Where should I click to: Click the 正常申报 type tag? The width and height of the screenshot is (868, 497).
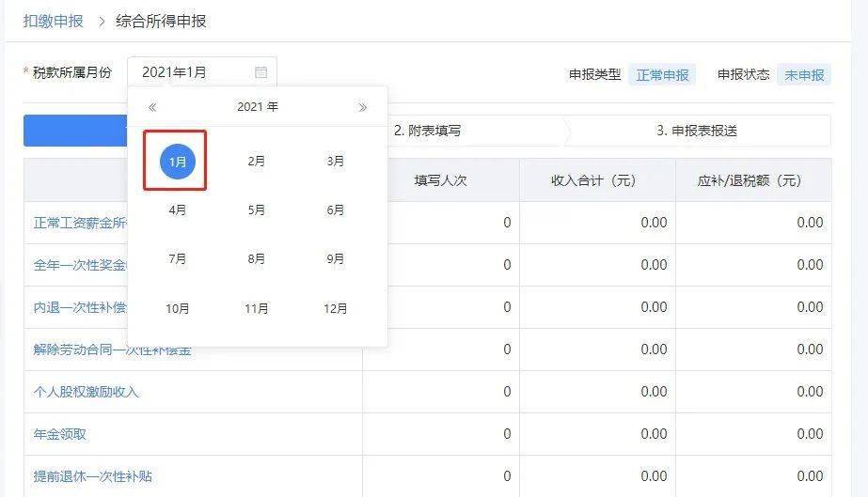(x=662, y=74)
